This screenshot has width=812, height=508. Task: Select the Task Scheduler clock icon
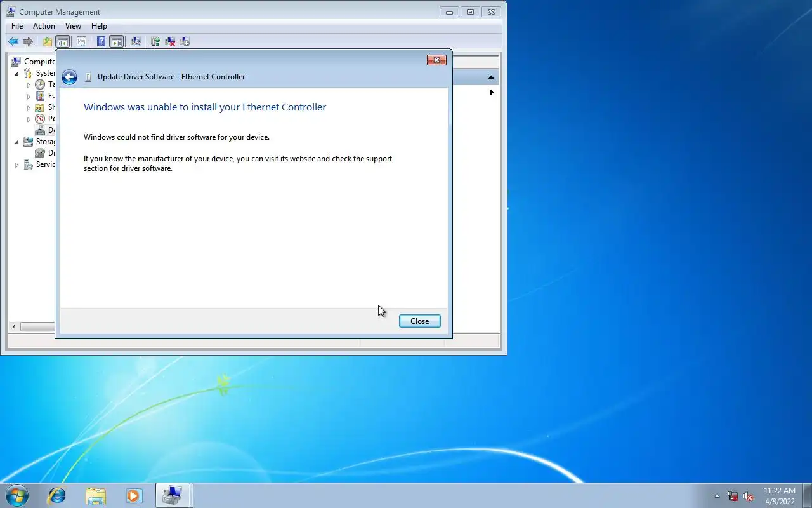pos(40,84)
